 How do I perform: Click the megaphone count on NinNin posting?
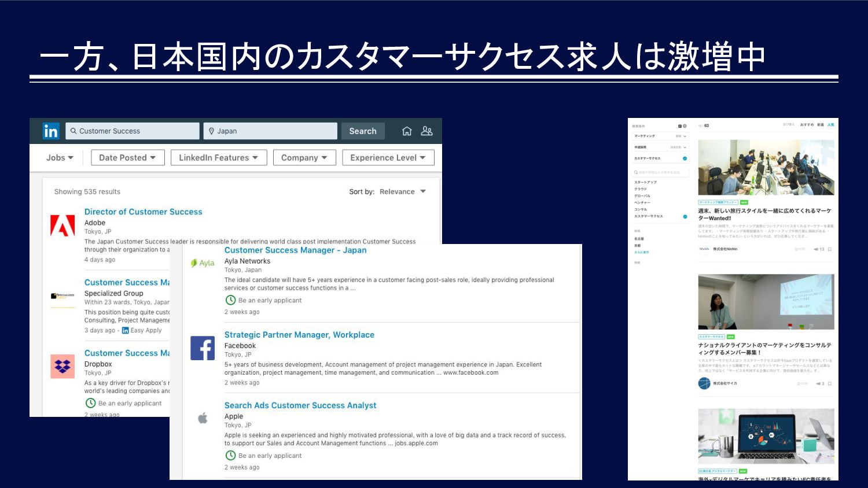(x=819, y=249)
